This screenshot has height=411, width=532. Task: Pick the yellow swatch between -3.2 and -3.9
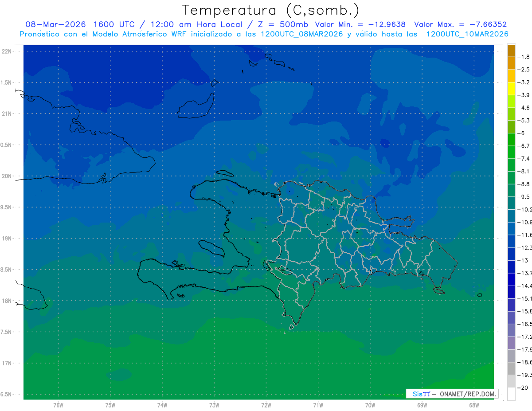pyautogui.click(x=511, y=89)
